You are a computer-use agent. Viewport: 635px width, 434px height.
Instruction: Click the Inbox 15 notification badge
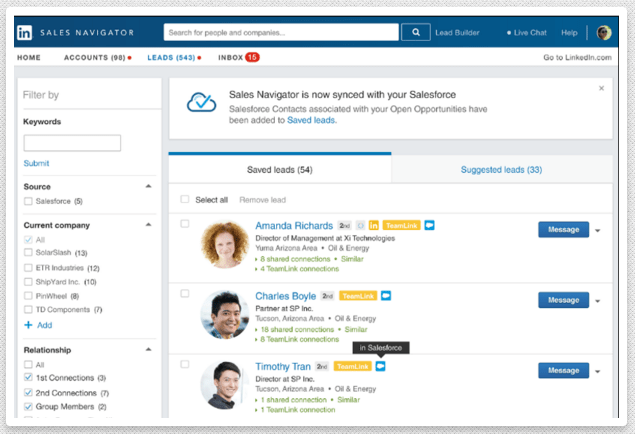click(x=252, y=57)
